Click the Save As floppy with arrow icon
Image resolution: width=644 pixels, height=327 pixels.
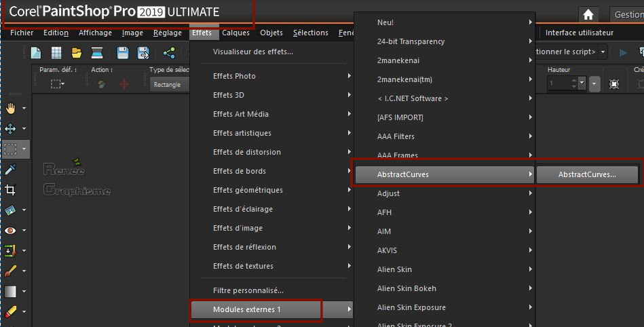143,53
